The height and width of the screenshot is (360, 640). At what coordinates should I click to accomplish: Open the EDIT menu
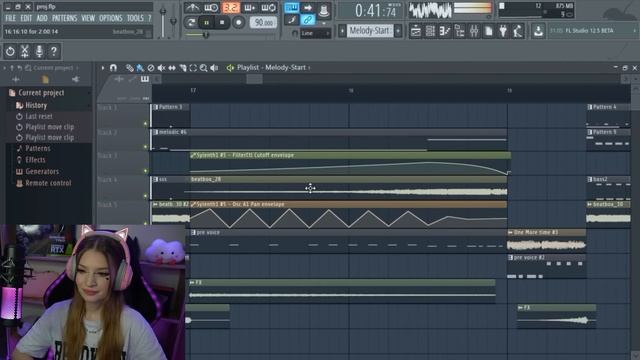tap(26, 18)
